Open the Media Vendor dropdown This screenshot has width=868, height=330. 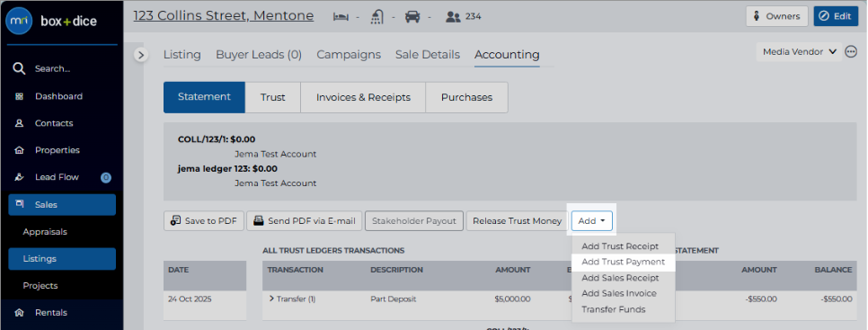tap(799, 52)
